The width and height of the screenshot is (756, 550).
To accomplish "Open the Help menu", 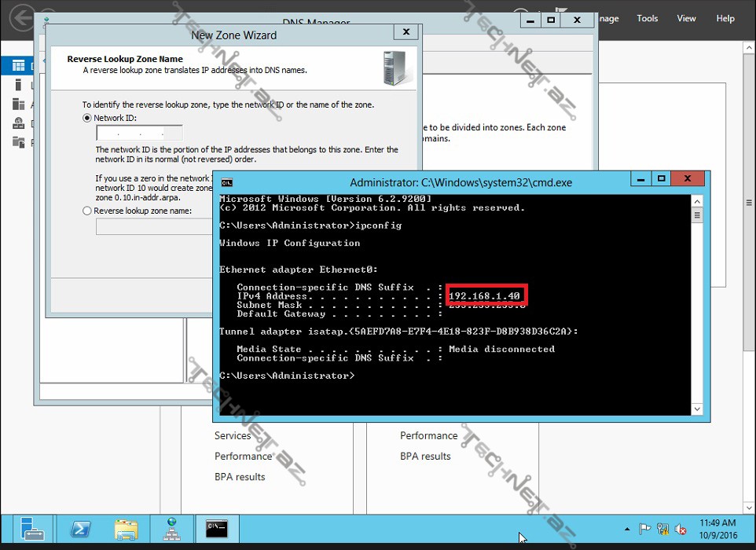I will pyautogui.click(x=725, y=18).
